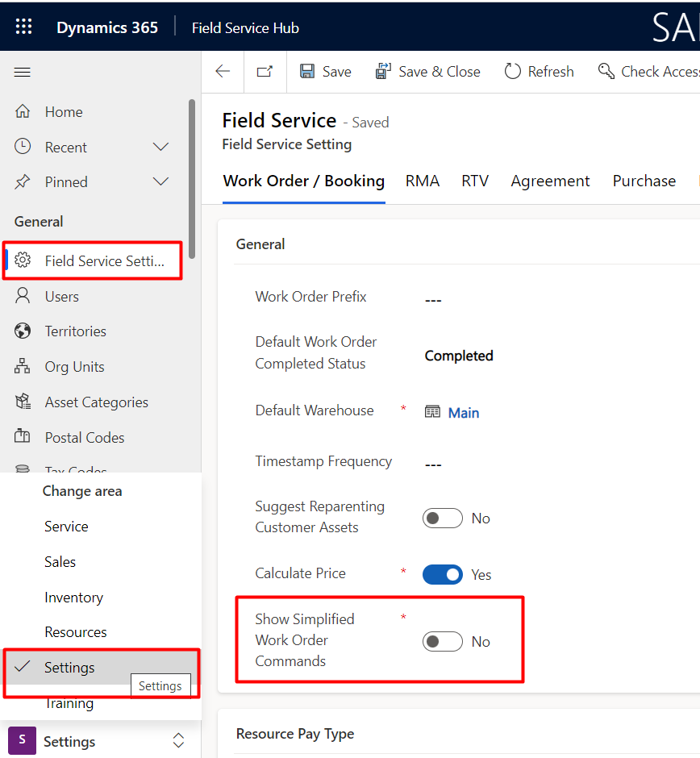Click Home in the site map

tap(64, 111)
